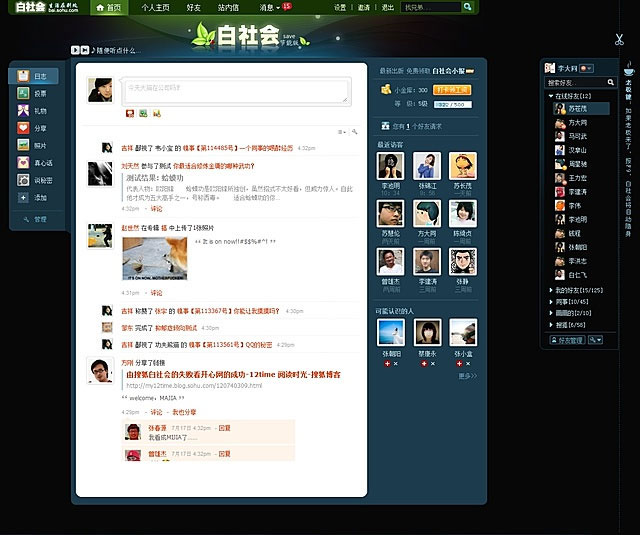Dismiss suggested person 张小盒 with x
The width and height of the screenshot is (640, 535).
click(x=468, y=364)
